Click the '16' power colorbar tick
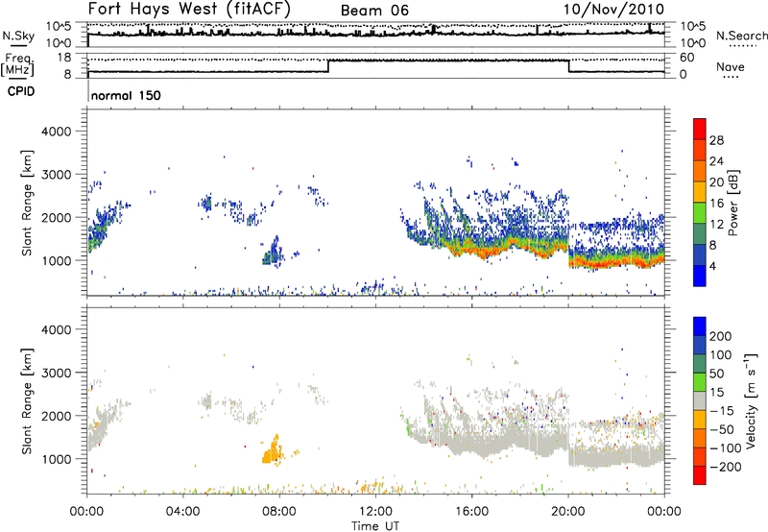768x532 pixels. (x=716, y=204)
